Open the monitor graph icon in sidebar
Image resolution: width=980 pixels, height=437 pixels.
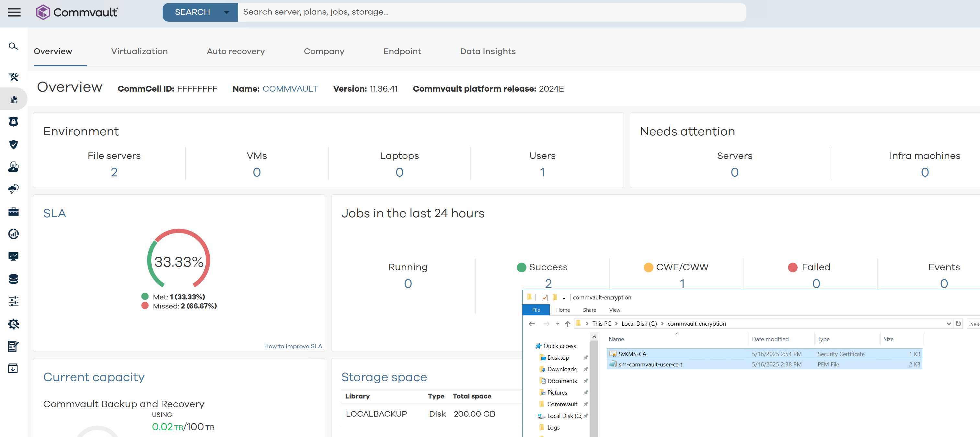click(x=13, y=256)
